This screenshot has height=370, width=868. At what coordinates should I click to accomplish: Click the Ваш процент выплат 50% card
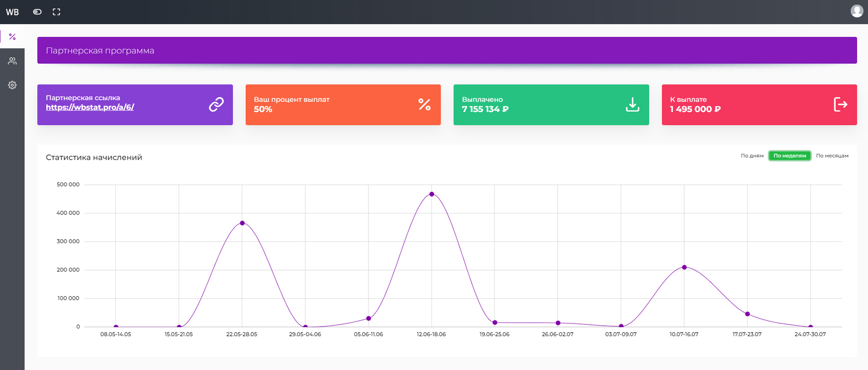point(343,104)
